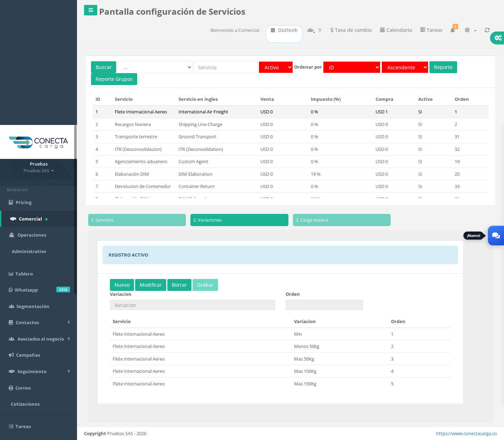Switch to the 2. Variaciones tab
The height and width of the screenshot is (440, 504).
click(239, 220)
